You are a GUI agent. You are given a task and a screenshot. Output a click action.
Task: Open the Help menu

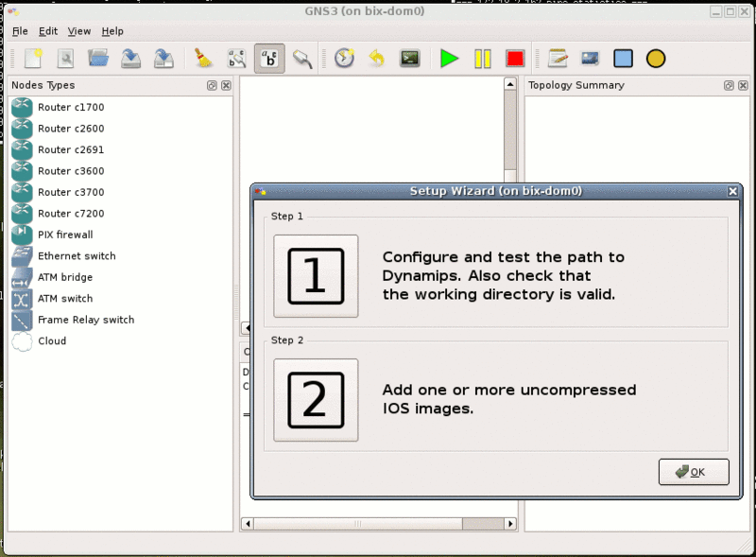[112, 31]
